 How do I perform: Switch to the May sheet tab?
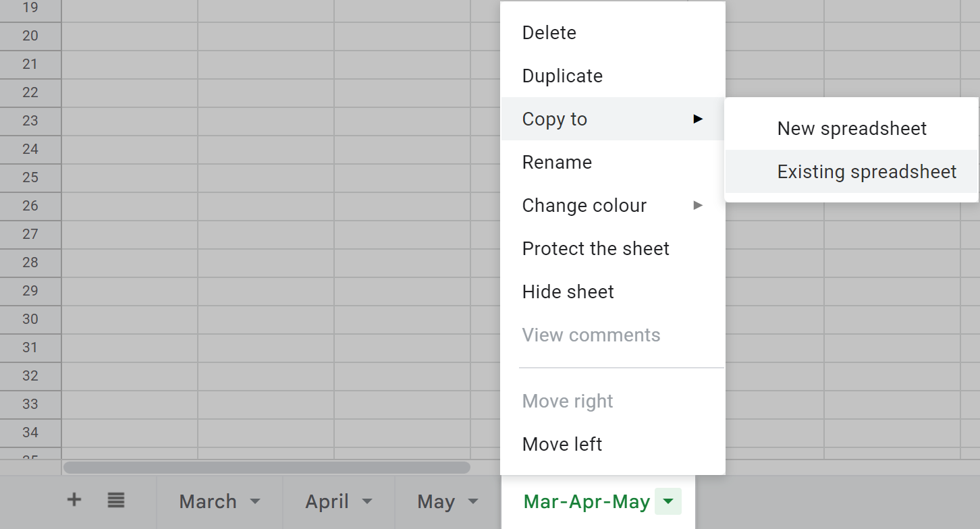436,501
